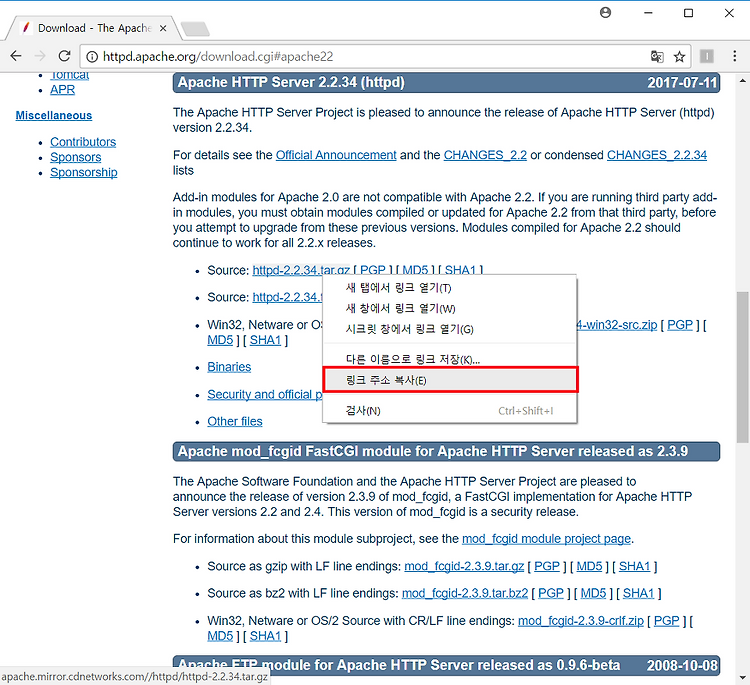Open PGP link for mod_fcgid-2.3.9.tar.bz2
The width and height of the screenshot is (750, 685).
click(551, 593)
